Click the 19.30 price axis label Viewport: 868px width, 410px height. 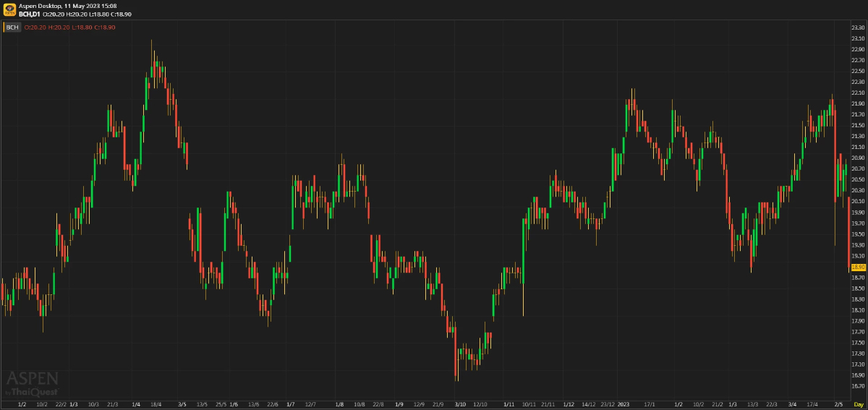pos(859,245)
